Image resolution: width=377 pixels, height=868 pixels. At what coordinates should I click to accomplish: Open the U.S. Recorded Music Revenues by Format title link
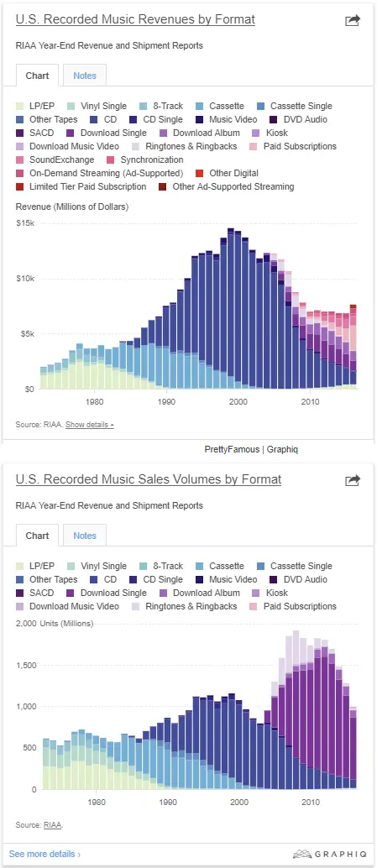click(135, 19)
